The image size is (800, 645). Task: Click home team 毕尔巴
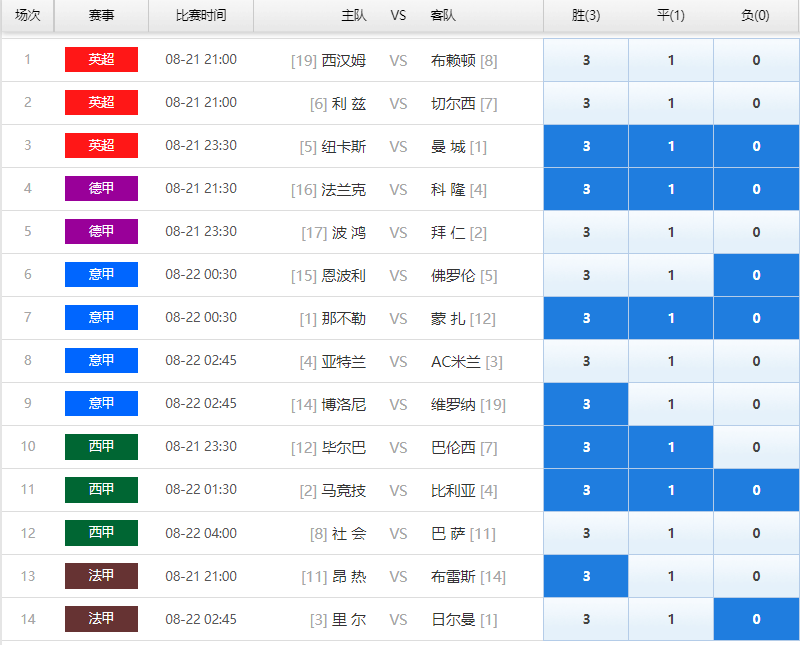[x=344, y=448]
